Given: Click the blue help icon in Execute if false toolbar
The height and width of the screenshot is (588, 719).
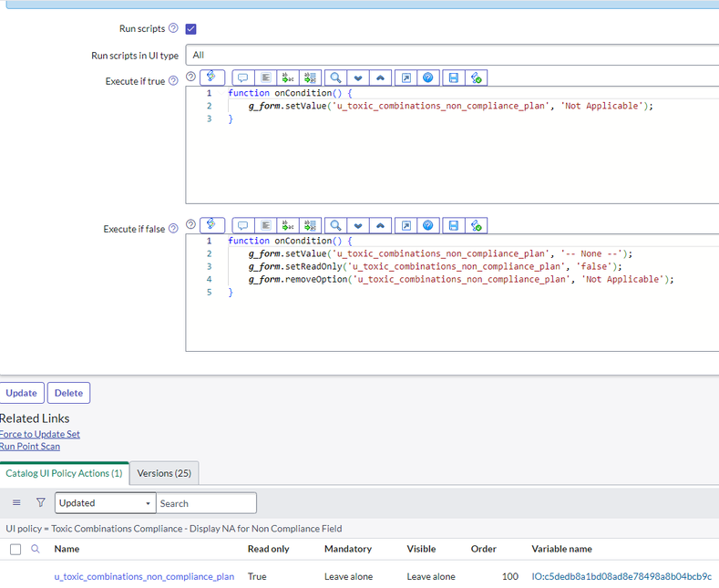Looking at the screenshot, I should [427, 226].
